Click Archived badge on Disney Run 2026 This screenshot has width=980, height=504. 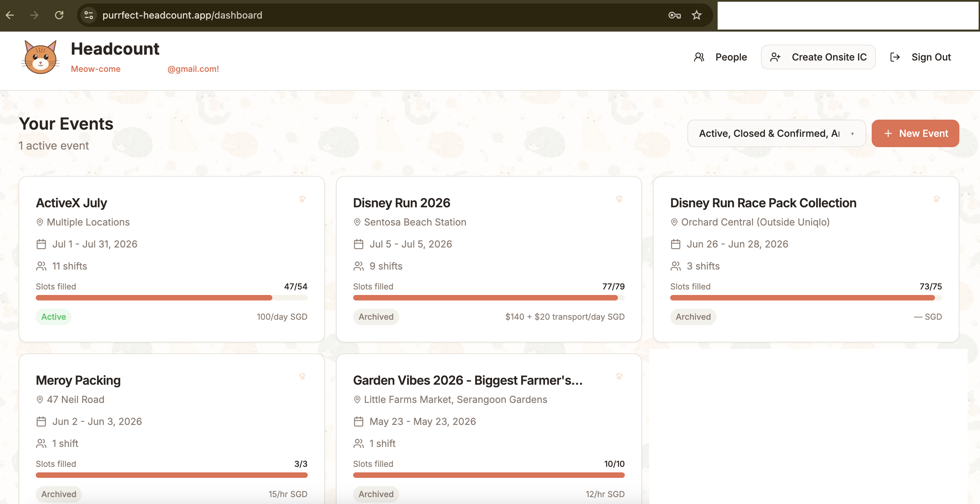(x=376, y=317)
